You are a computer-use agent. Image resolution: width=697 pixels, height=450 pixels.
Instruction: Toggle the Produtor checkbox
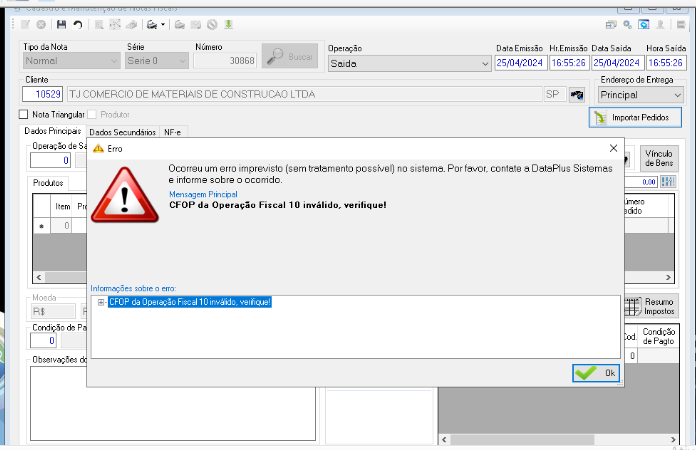92,115
